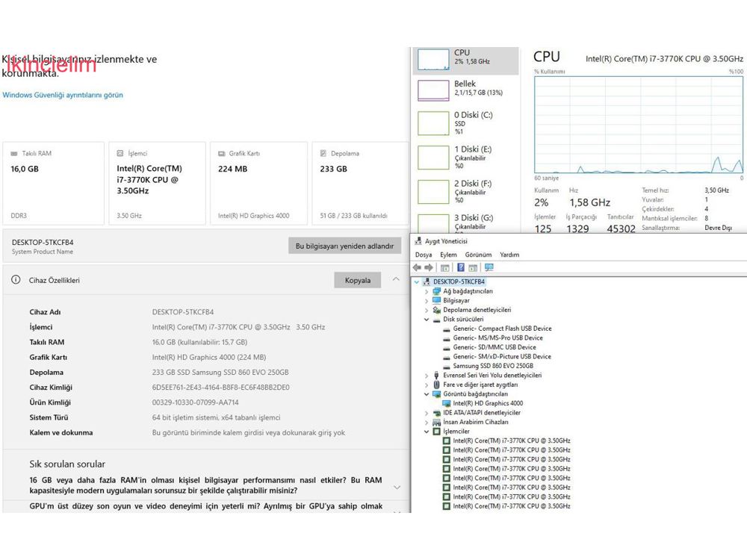Go back in Aygıt Yöneticisi toolbar
The height and width of the screenshot is (560, 747).
pyautogui.click(x=418, y=267)
